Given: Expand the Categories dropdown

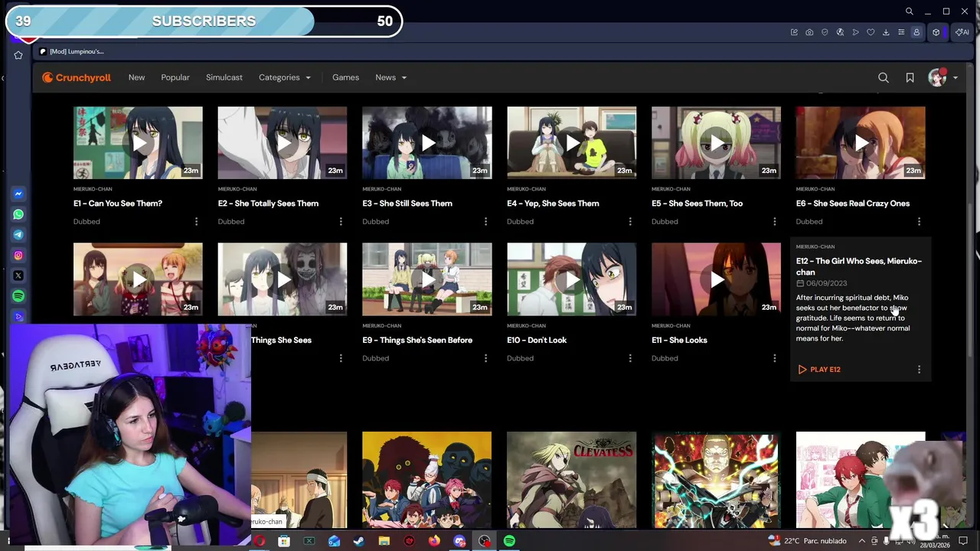Looking at the screenshot, I should click(285, 77).
